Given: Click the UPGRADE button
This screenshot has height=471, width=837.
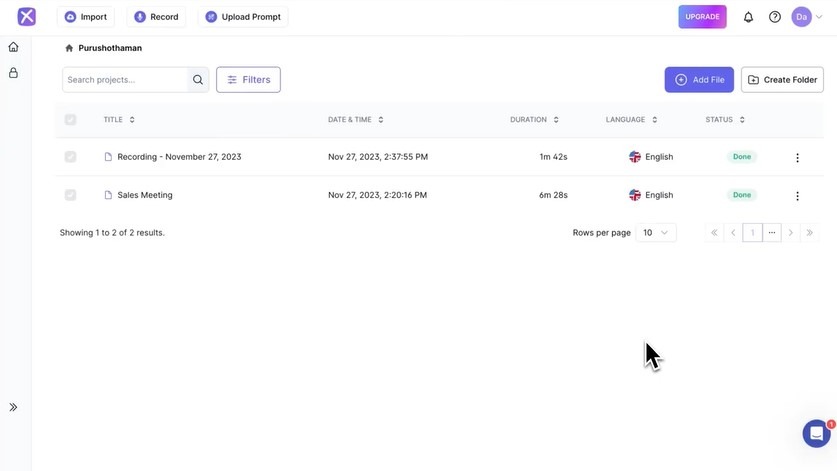Looking at the screenshot, I should click(702, 17).
